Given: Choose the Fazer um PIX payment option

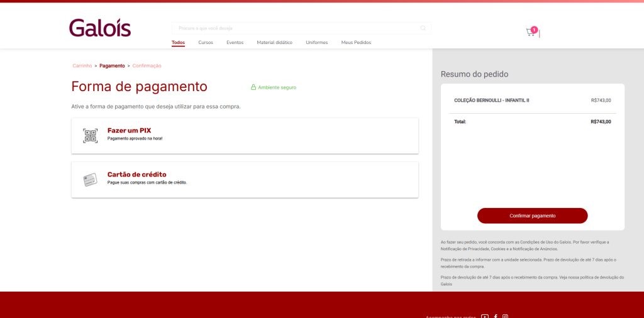Looking at the screenshot, I should (x=245, y=136).
